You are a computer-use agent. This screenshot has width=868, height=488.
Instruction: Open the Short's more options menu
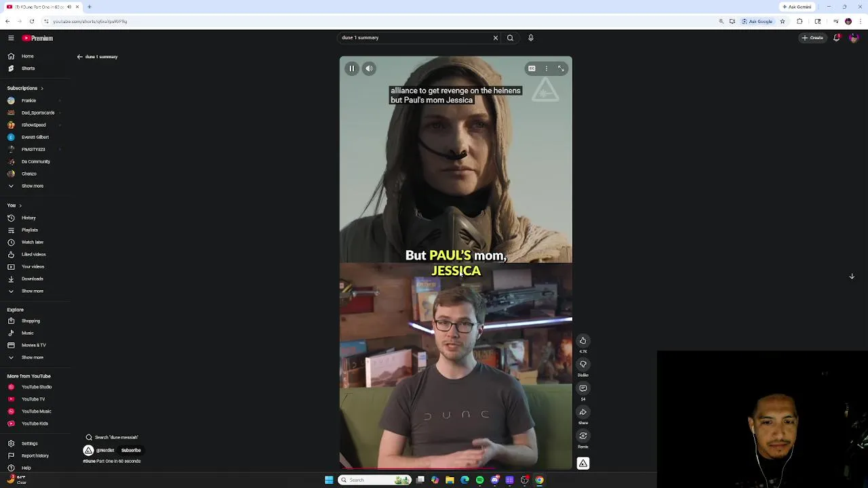547,68
